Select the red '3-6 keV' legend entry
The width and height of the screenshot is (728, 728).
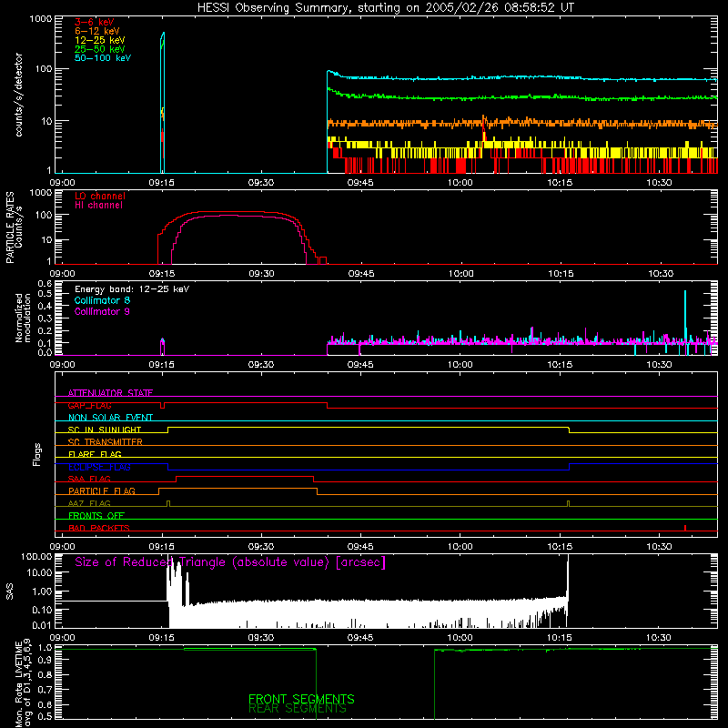pos(94,22)
